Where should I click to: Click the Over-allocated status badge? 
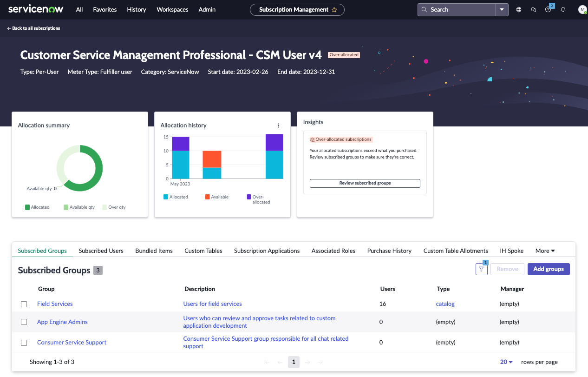click(344, 55)
